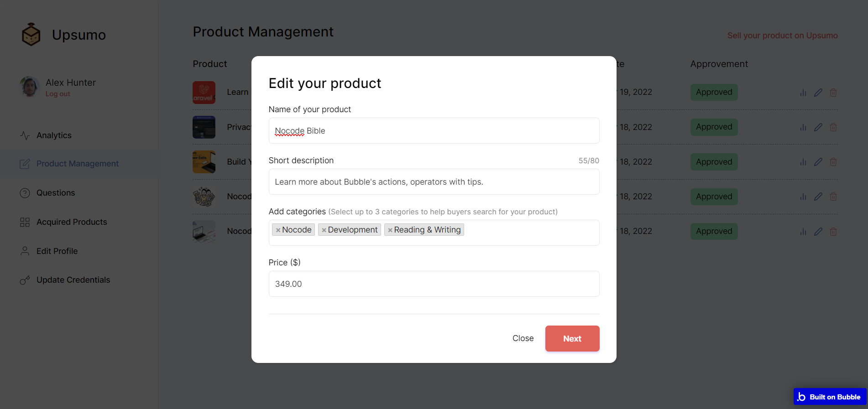The image size is (868, 409).
Task: Open stats icon for the Build product row
Action: [x=803, y=162]
